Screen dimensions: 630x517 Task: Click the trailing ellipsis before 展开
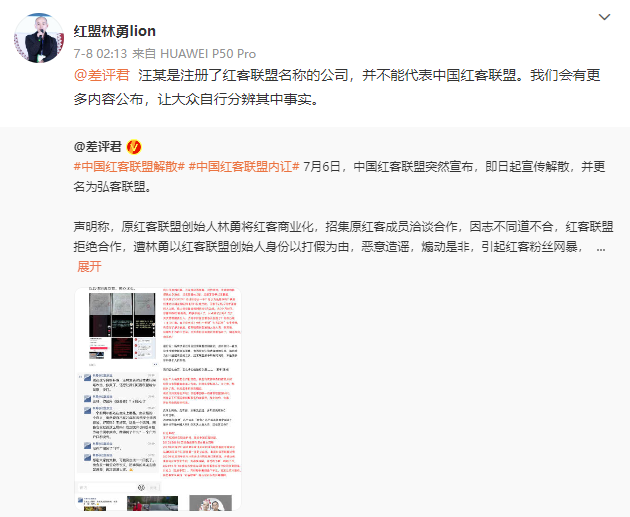coord(601,248)
